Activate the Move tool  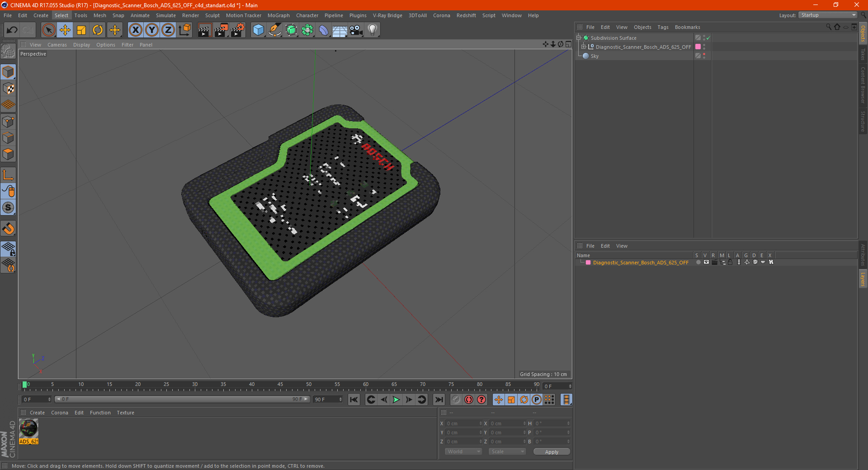pyautogui.click(x=65, y=30)
